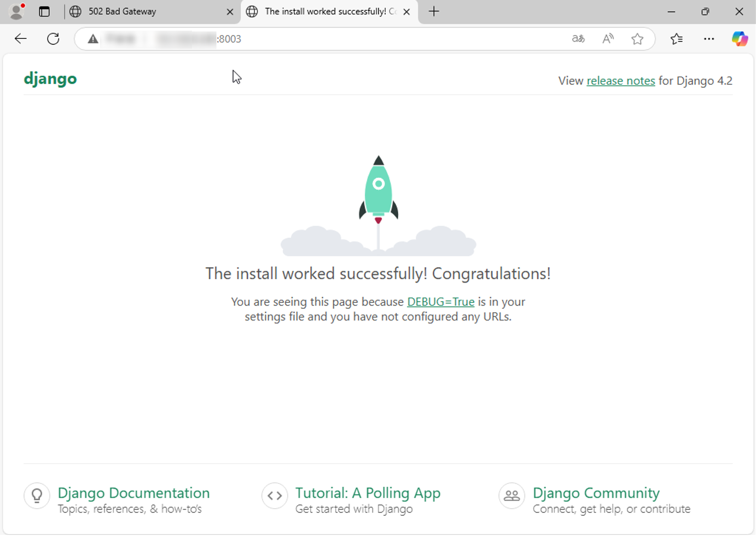Open the browser profile avatar icon

click(x=18, y=11)
